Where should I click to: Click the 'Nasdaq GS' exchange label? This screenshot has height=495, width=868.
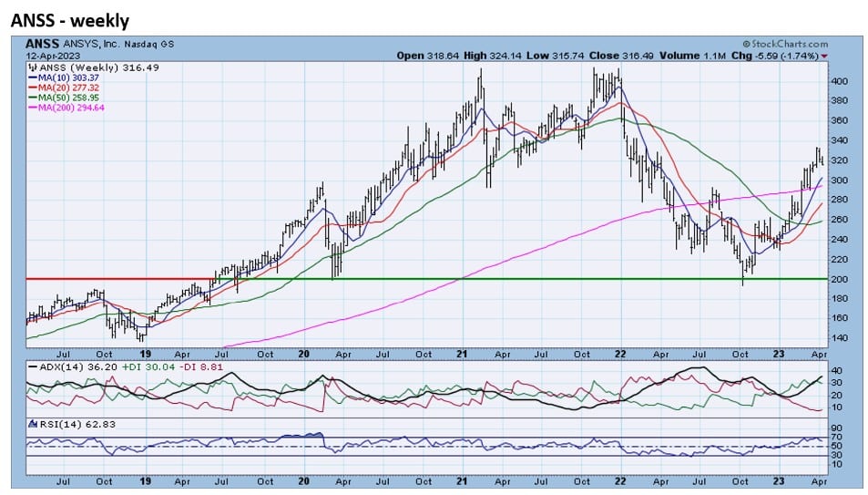pos(148,44)
